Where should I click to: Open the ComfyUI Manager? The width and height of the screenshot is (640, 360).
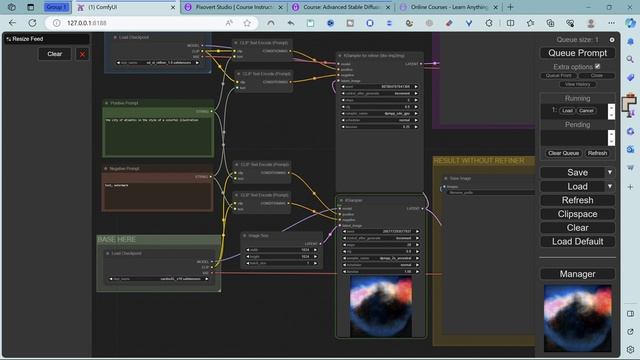point(577,274)
